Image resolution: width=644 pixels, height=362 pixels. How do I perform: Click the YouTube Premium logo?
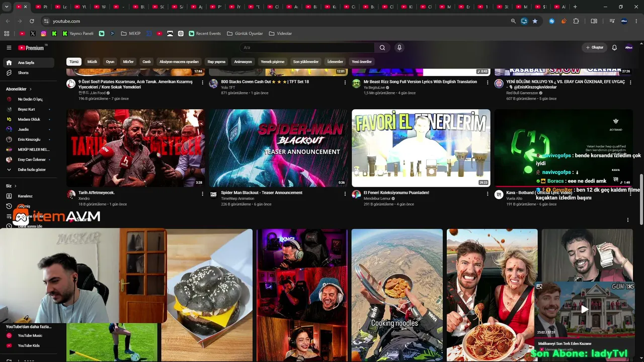[x=32, y=48]
